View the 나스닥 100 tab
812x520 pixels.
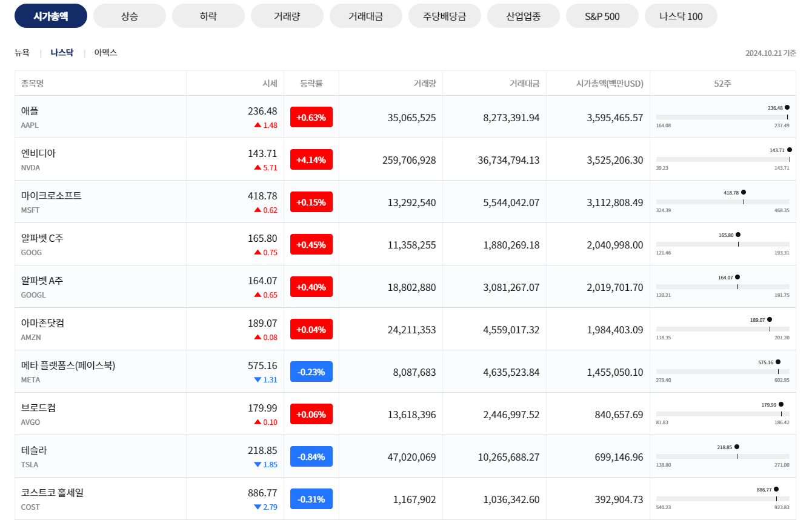click(681, 16)
